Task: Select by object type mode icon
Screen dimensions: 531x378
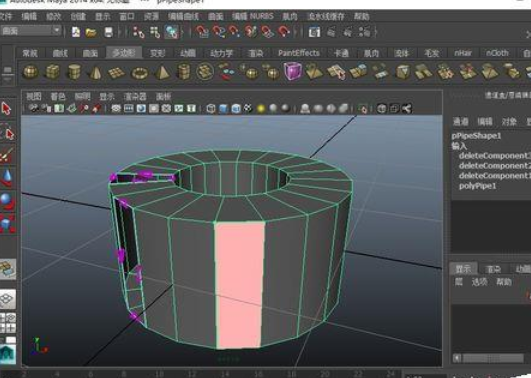Action: point(155,32)
